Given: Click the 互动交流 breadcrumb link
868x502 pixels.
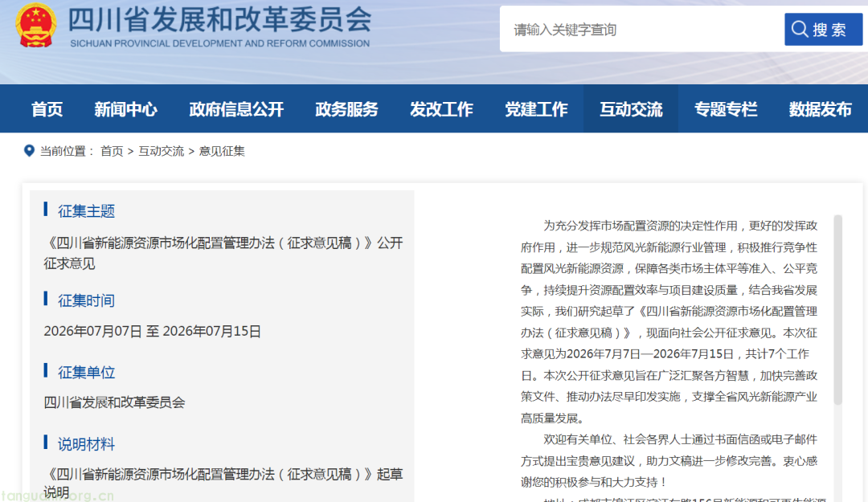Looking at the screenshot, I should click(x=161, y=151).
